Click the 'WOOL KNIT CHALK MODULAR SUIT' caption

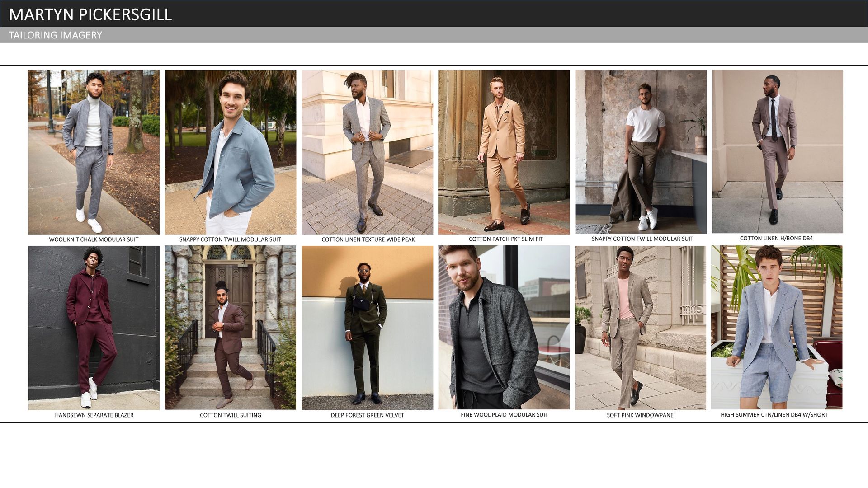click(x=94, y=239)
